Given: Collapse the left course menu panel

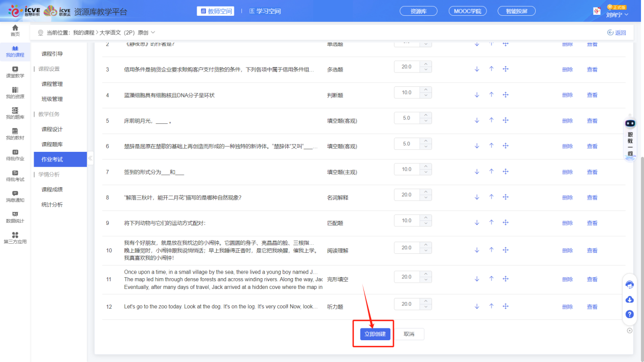Looking at the screenshot, I should click(90, 158).
